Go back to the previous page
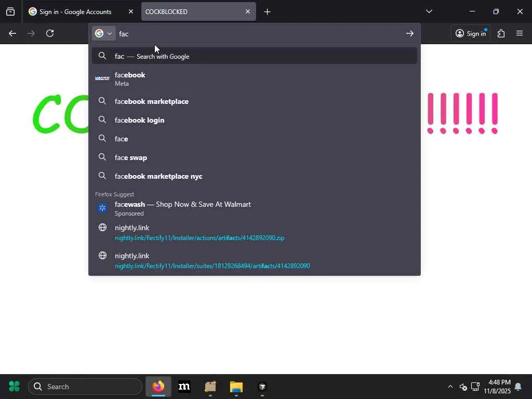 pyautogui.click(x=12, y=33)
